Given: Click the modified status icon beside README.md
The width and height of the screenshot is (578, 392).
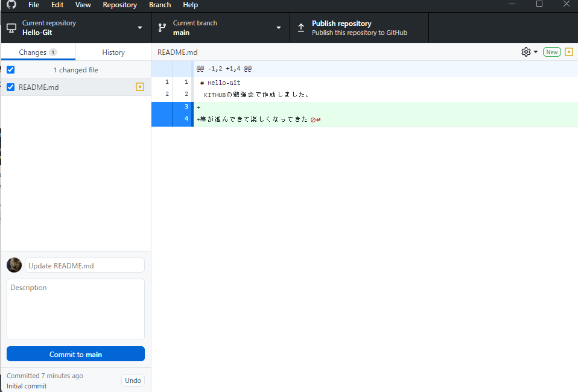Looking at the screenshot, I should click(x=139, y=87).
